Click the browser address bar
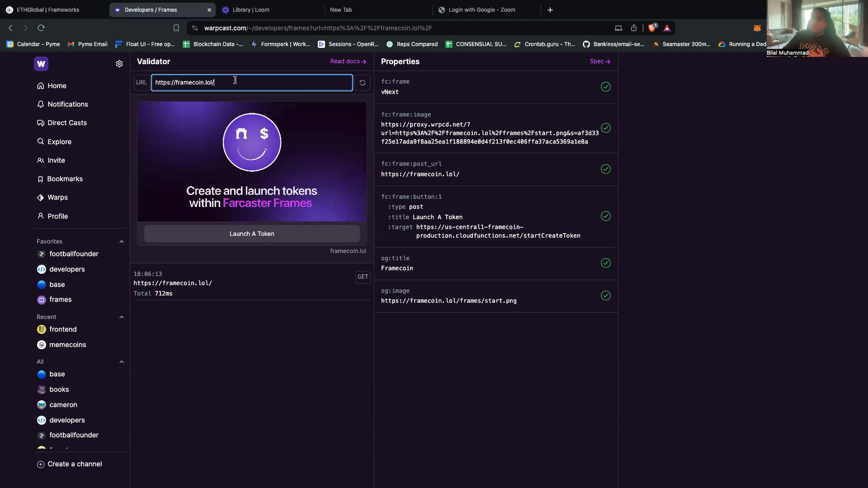 tap(402, 28)
